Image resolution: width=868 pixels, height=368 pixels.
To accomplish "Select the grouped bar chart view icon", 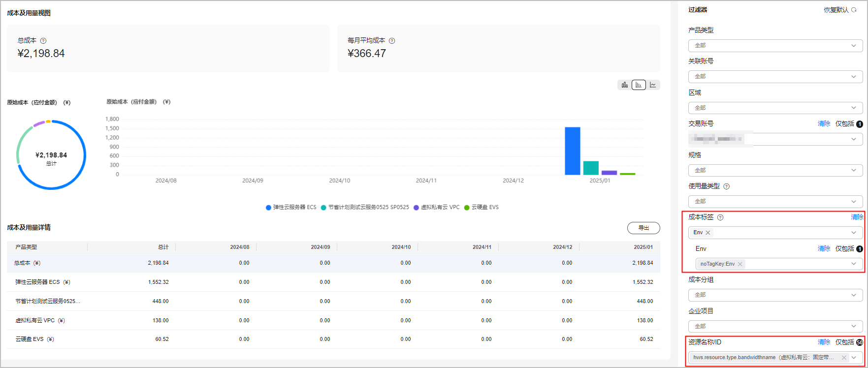I will point(639,85).
